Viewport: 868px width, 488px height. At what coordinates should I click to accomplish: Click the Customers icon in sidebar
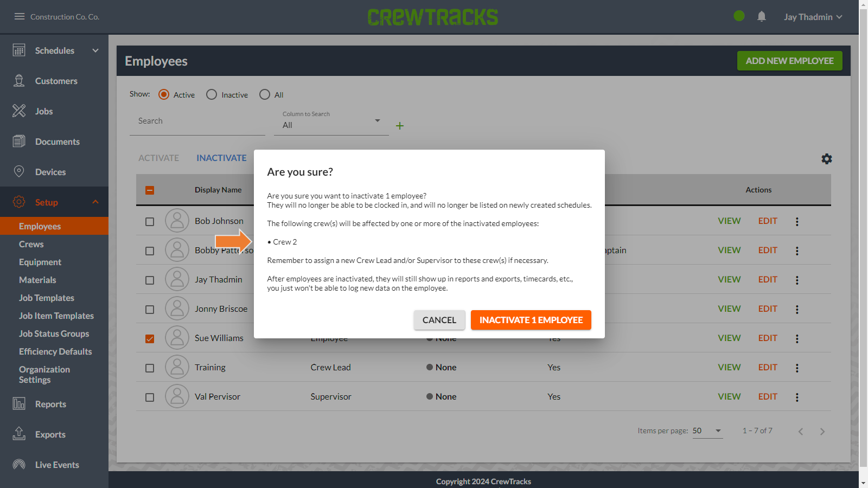(19, 81)
